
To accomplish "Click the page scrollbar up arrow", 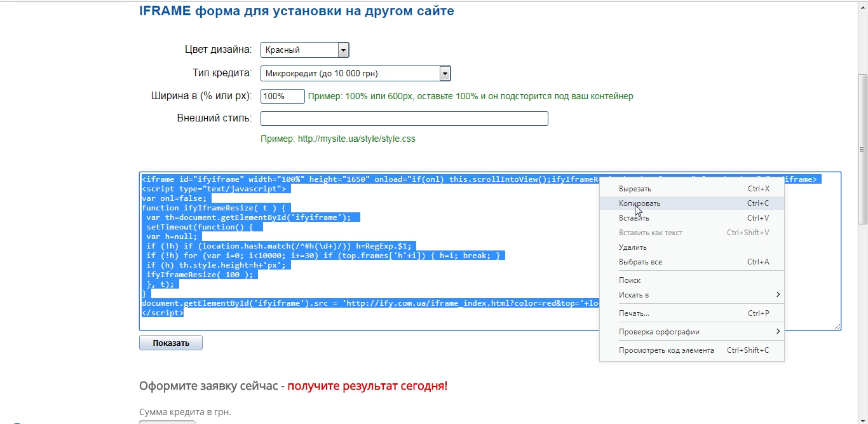I will (x=862, y=4).
